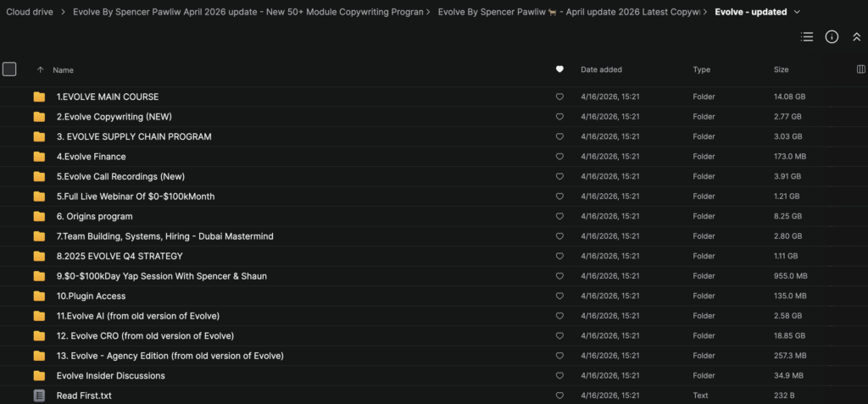Open the info panel icon
Image resolution: width=868 pixels, height=404 pixels.
click(832, 37)
